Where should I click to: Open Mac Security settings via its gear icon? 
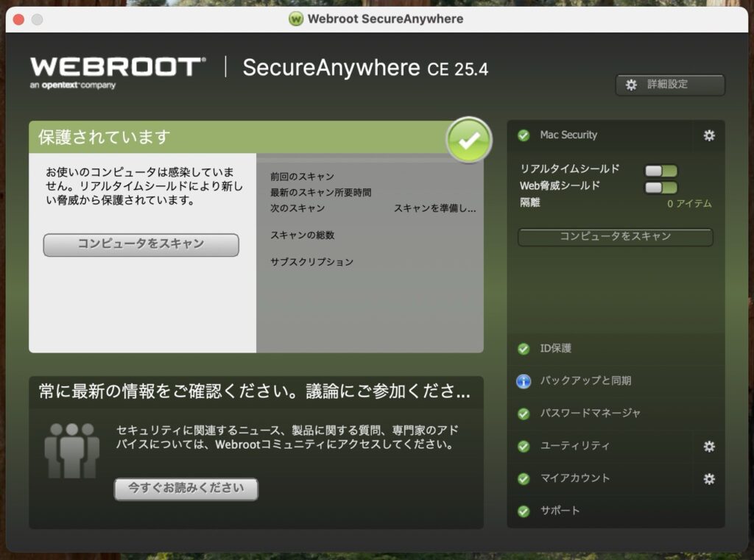(708, 135)
